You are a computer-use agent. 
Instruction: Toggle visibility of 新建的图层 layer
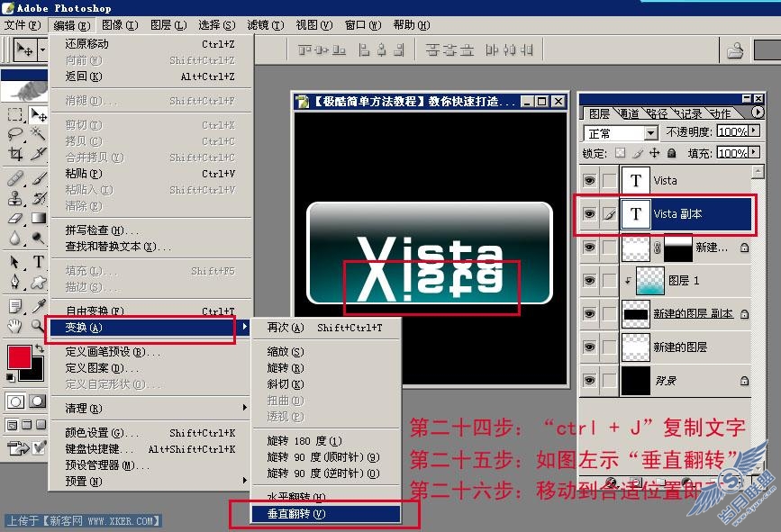coord(589,347)
